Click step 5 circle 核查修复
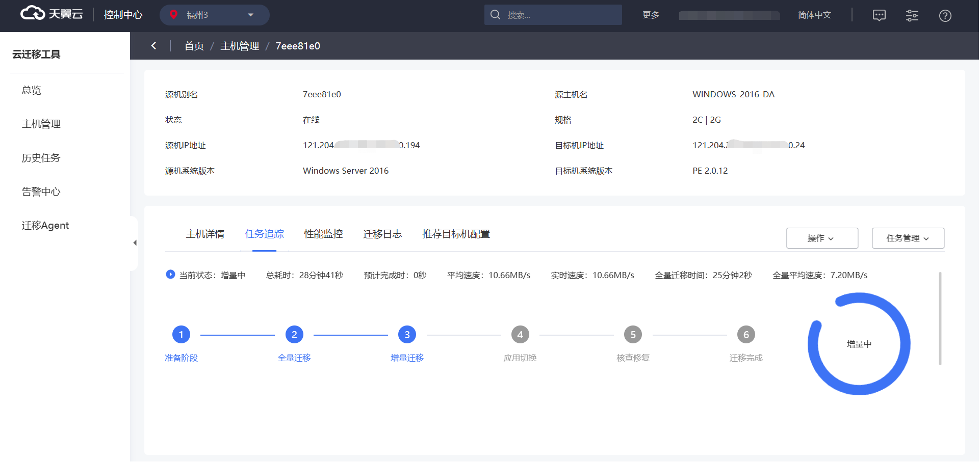The width and height of the screenshot is (980, 462). pyautogui.click(x=633, y=335)
